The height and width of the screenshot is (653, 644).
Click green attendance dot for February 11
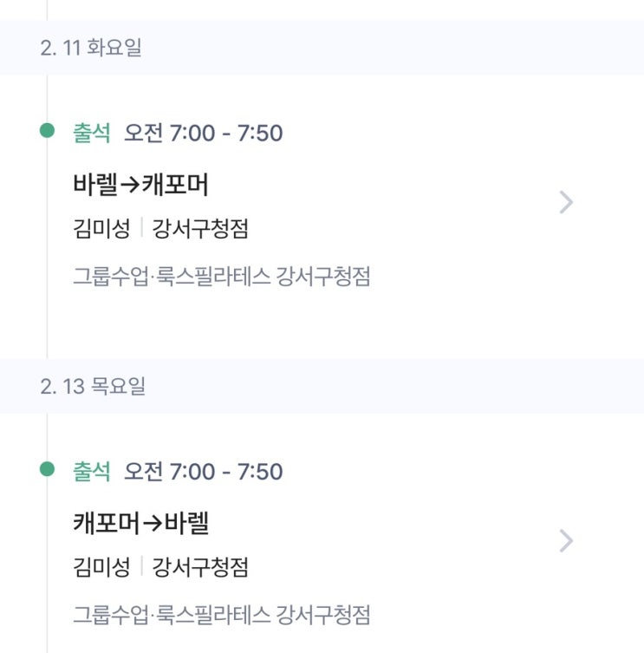[48, 131]
